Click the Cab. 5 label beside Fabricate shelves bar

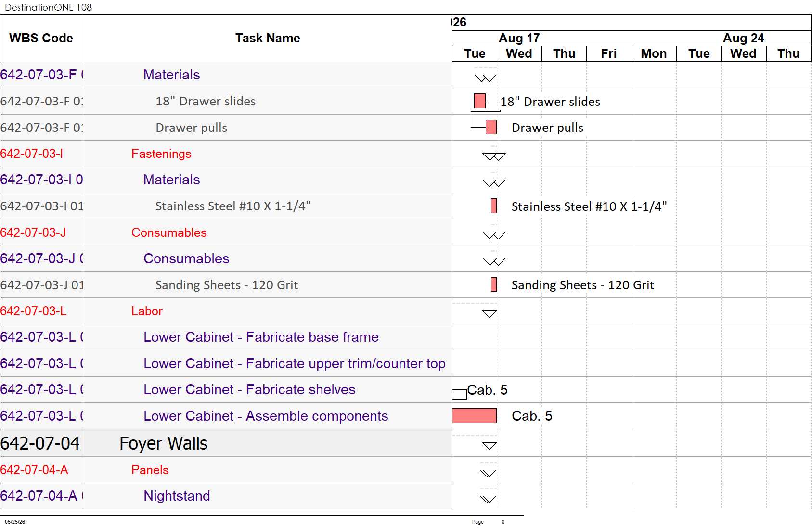tap(487, 390)
